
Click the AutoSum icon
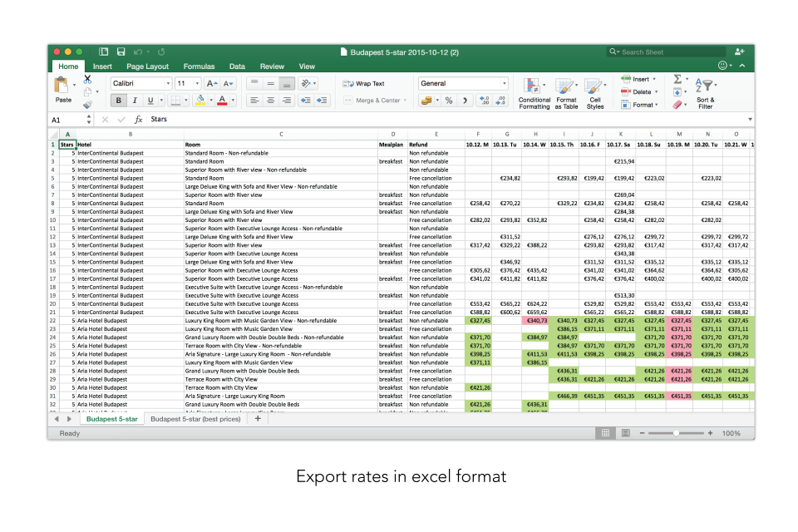[677, 78]
